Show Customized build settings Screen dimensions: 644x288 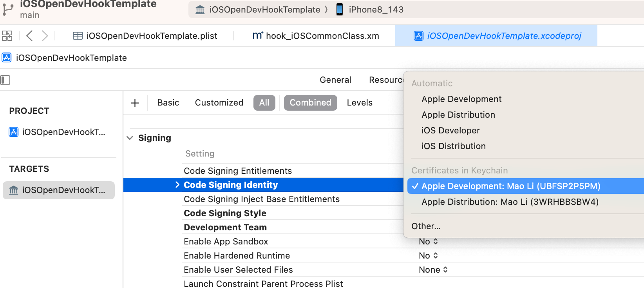pos(219,103)
